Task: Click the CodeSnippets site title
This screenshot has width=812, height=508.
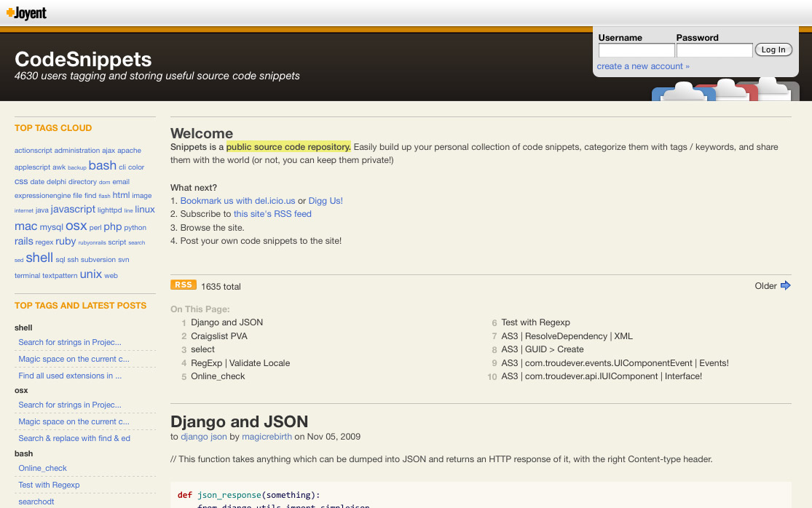Action: (83, 59)
